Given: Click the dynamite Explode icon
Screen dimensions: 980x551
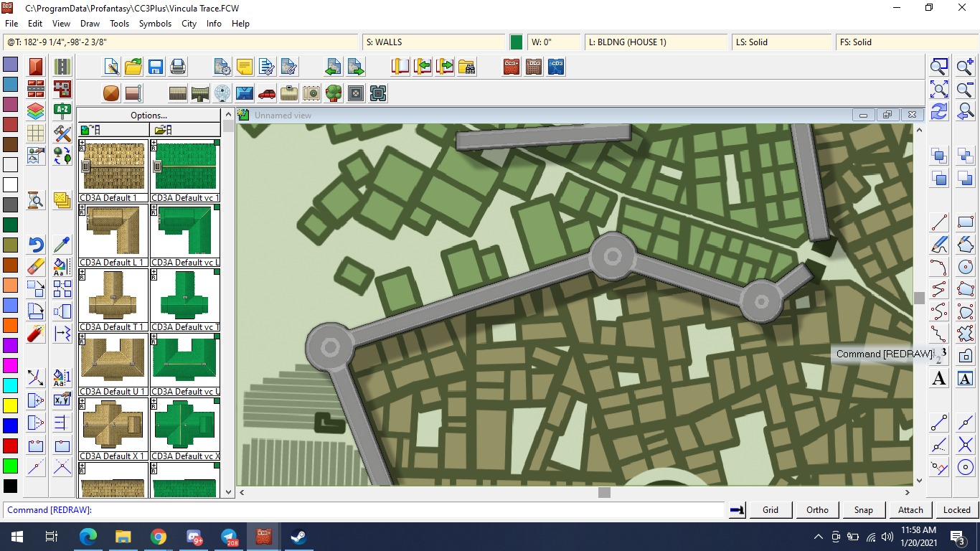Looking at the screenshot, I should click(x=36, y=334).
